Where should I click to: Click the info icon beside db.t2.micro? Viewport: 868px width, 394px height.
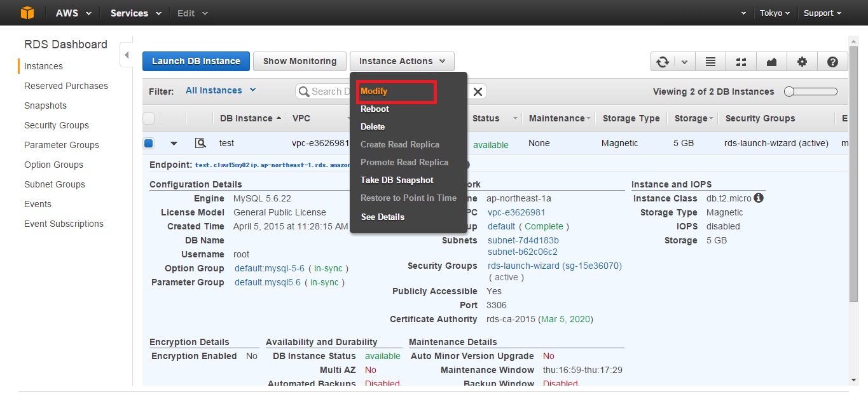click(758, 198)
